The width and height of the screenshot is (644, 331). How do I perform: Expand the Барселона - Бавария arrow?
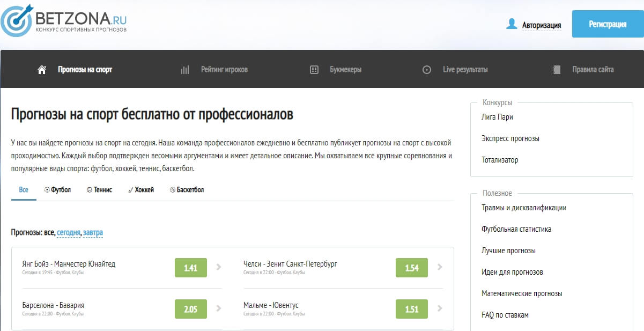click(218, 308)
